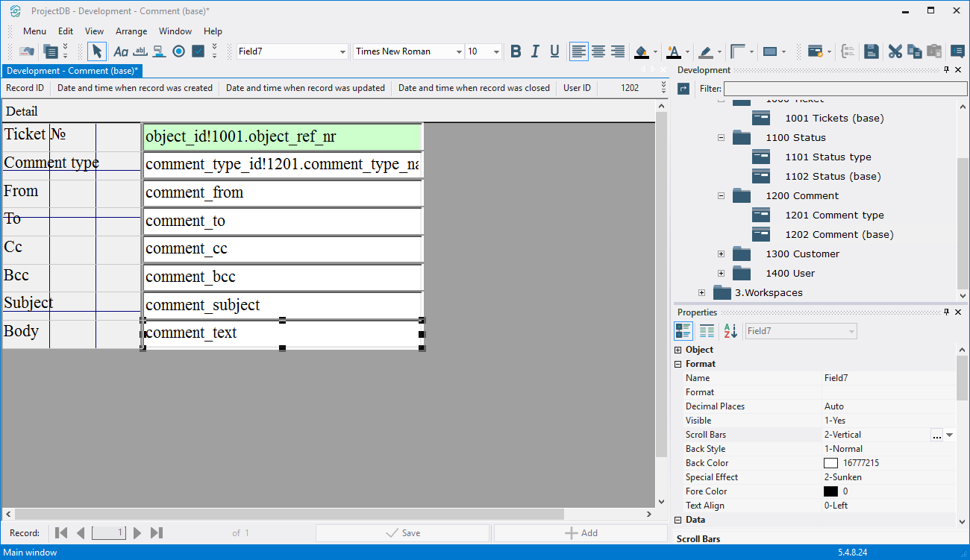Click the white Back Color swatch
The width and height of the screenshot is (970, 560).
click(x=830, y=463)
